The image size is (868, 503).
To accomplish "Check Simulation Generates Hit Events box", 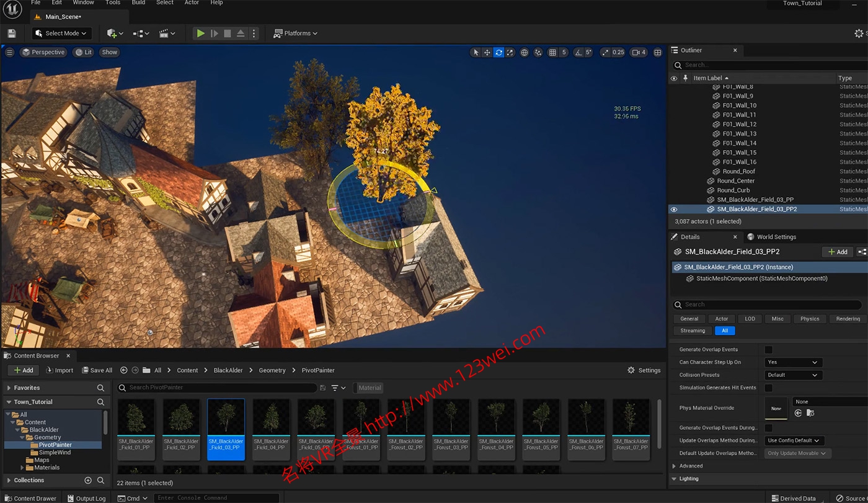I will click(x=768, y=388).
